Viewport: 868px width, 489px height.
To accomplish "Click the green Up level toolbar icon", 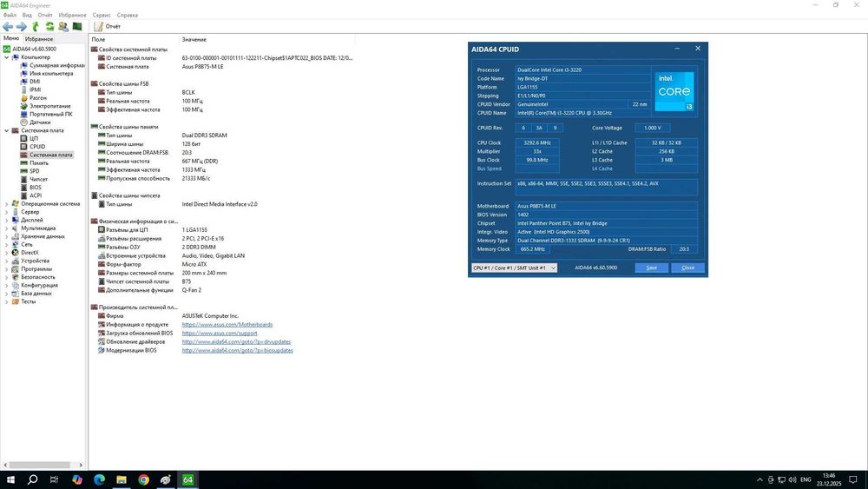I will point(36,27).
